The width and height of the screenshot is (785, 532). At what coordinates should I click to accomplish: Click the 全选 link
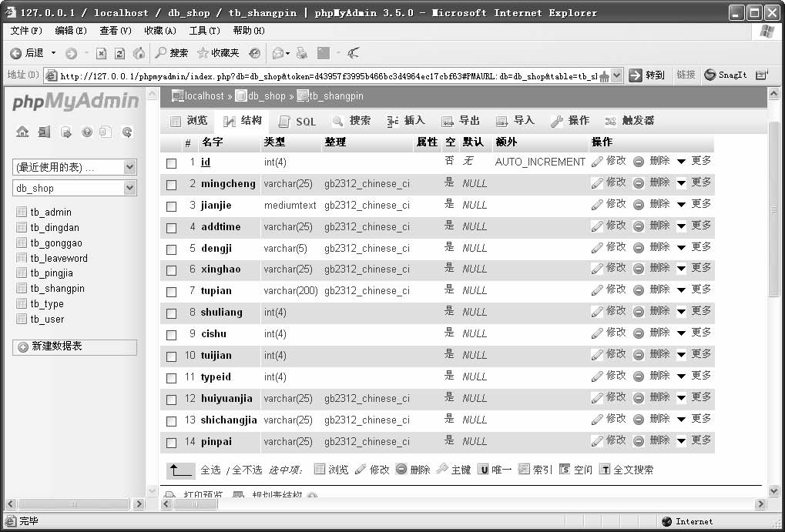[x=210, y=470]
